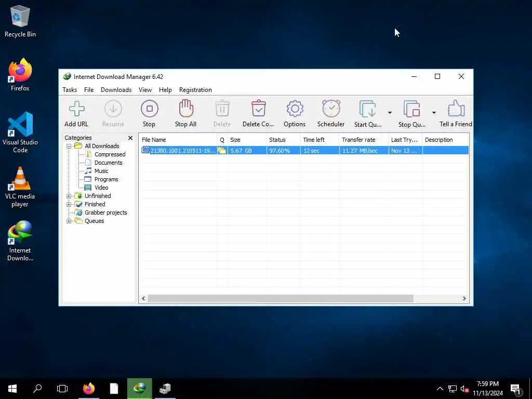The image size is (532, 399).
Task: Click the taskbar search icon
Action: click(37, 389)
